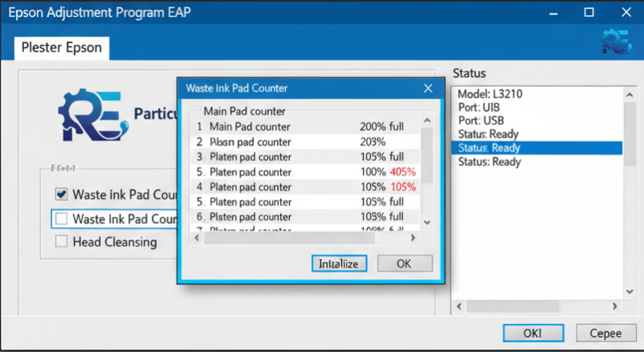The image size is (644, 352).
Task: Click the up arrow of Status list scrollbar
Action: (x=630, y=95)
